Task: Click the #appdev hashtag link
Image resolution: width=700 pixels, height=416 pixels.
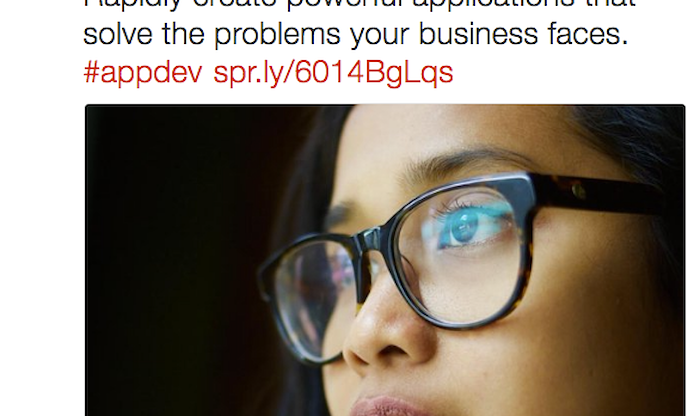Action: (x=143, y=73)
